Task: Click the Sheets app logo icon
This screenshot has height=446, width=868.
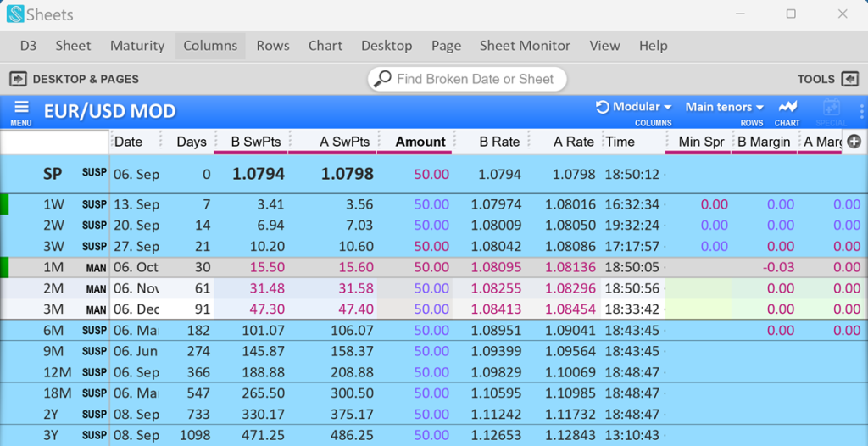Action: (15, 14)
